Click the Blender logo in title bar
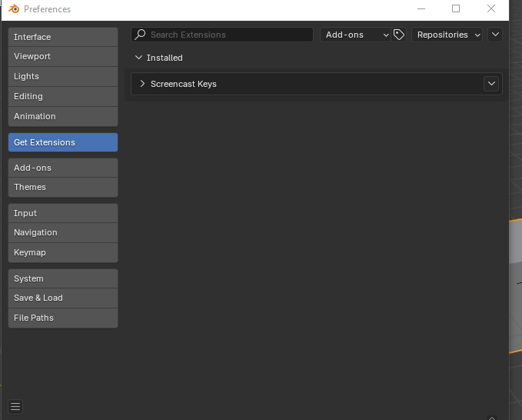 click(14, 9)
